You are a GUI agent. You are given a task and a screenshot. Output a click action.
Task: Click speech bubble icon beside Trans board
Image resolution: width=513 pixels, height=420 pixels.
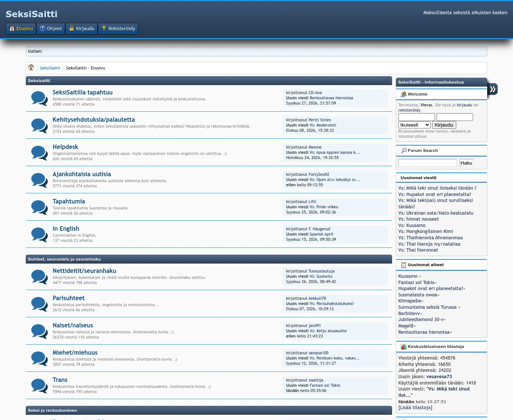point(39,386)
